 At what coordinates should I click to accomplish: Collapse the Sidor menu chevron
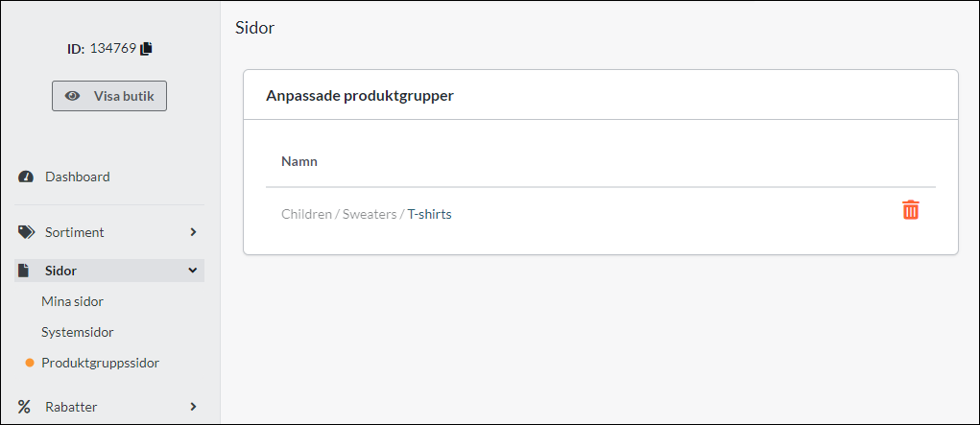(x=193, y=271)
